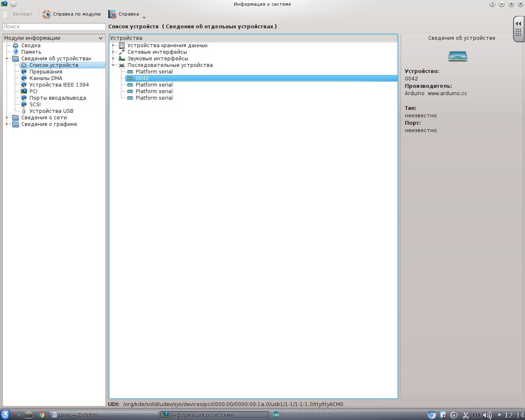Click the 12:14 clock
Image resolution: width=525 pixels, height=420 pixels.
tap(514, 415)
